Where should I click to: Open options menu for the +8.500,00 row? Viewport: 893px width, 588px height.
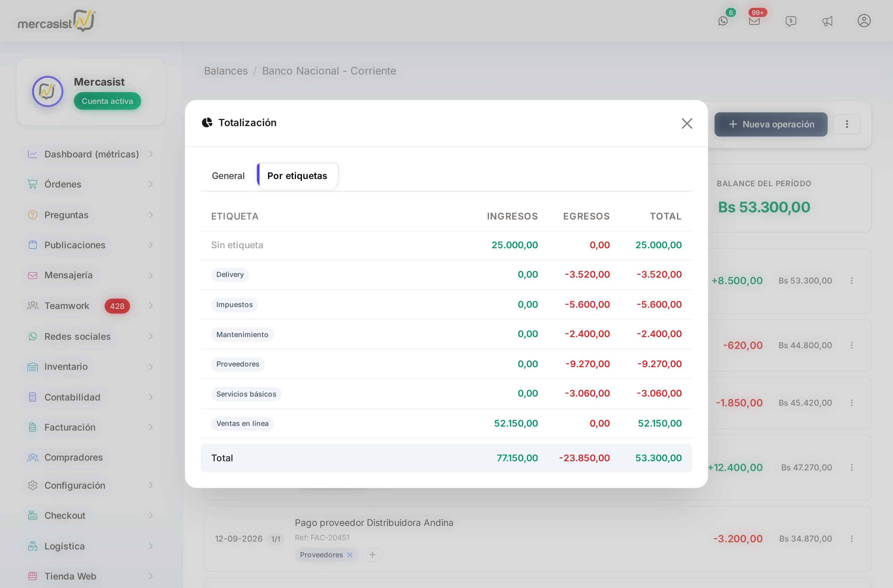pyautogui.click(x=851, y=281)
